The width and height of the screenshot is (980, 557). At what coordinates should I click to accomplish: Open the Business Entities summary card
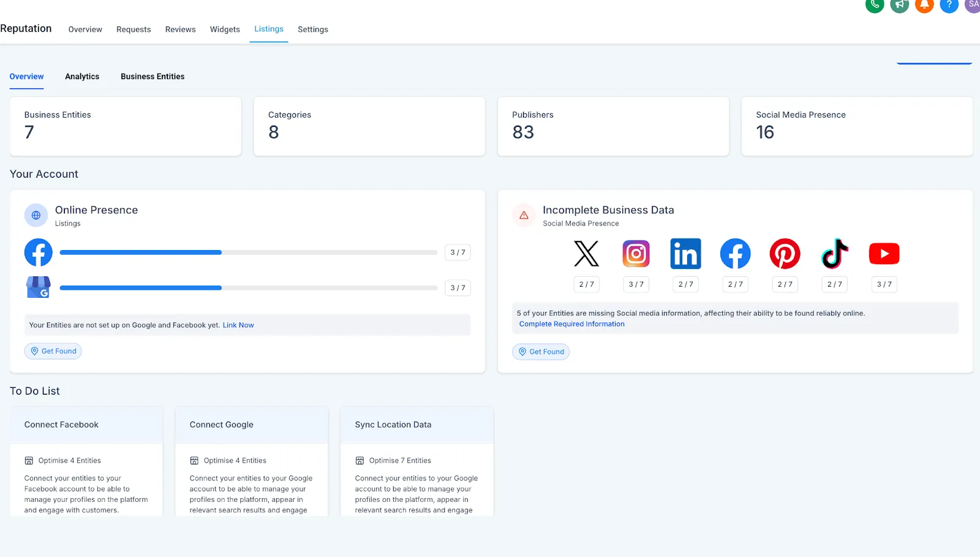pyautogui.click(x=126, y=126)
